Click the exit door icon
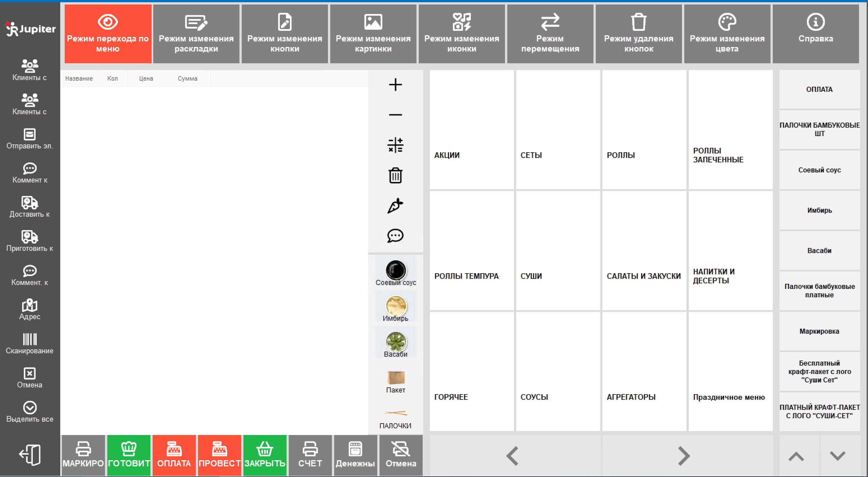Viewport: 868px width, 477px height. (30, 455)
